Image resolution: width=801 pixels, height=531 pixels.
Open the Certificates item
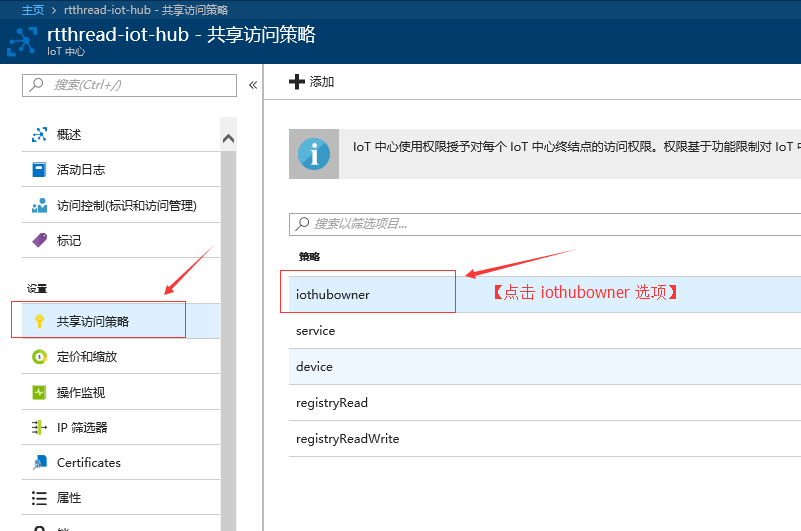pyautogui.click(x=121, y=463)
